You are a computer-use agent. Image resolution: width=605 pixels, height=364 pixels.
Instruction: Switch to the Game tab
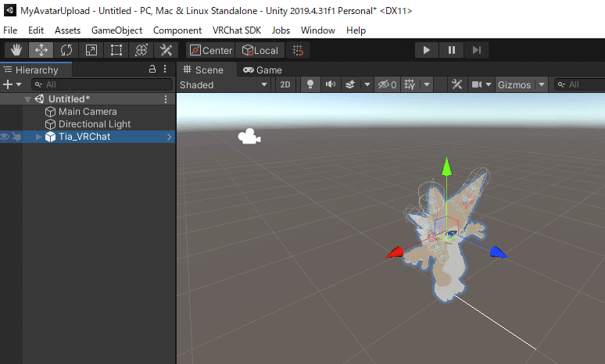click(263, 70)
